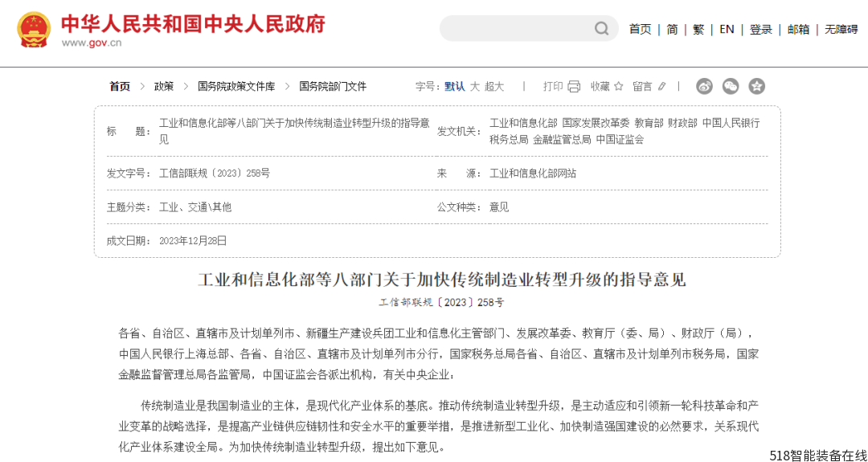868x462 pixels.
Task: Go to 国务院政策文件库 breadcrumb
Action: pos(236,86)
